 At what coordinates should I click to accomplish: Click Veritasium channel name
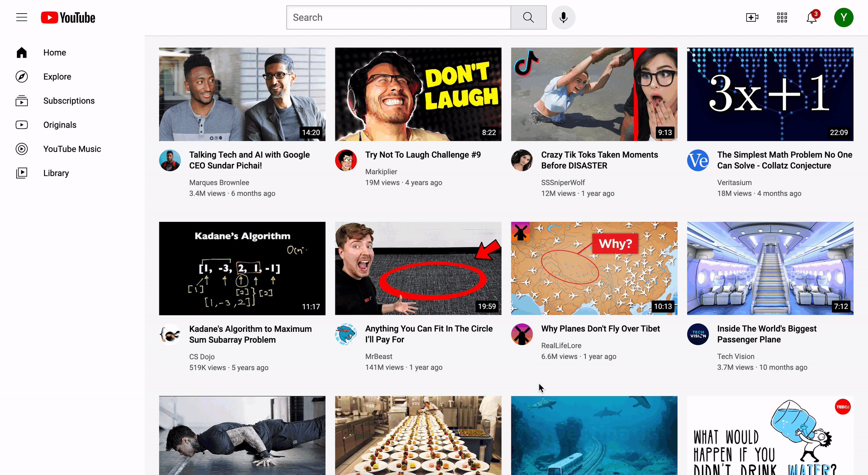(x=734, y=183)
